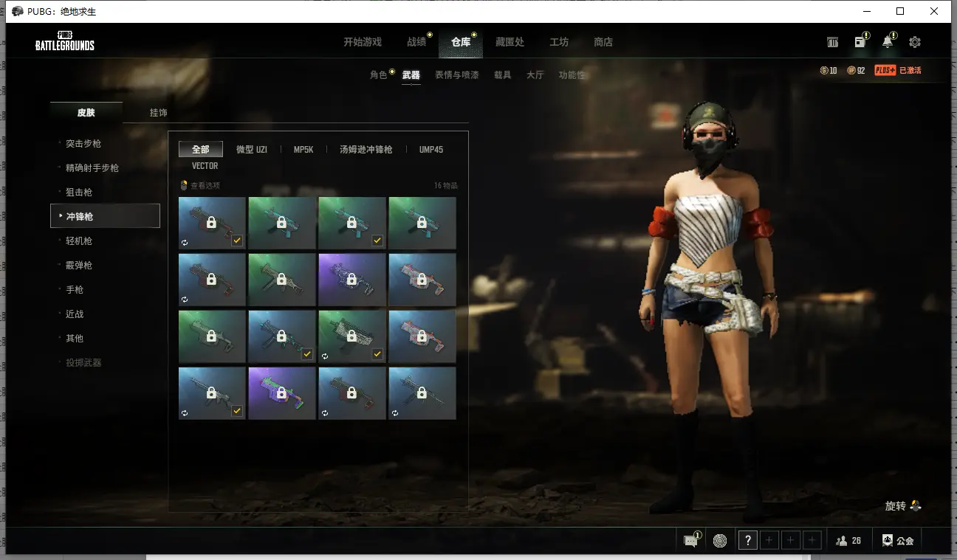Click the circular radio icon in bottom bar
957x560 pixels.
(720, 541)
